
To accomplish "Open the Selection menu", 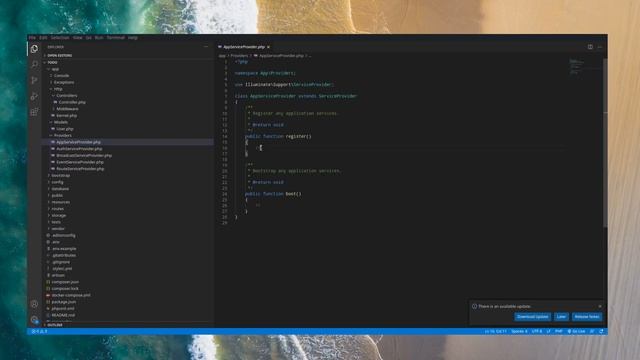I will (60, 38).
